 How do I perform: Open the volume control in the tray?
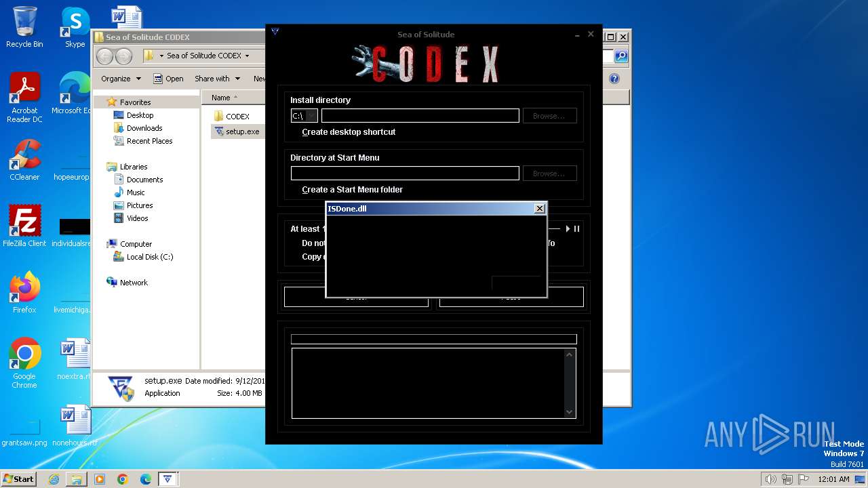click(x=770, y=479)
